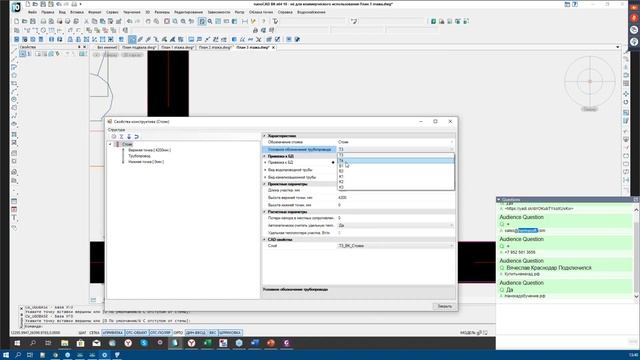
Task: Open the Mail app from taskbar
Action: coord(96,343)
